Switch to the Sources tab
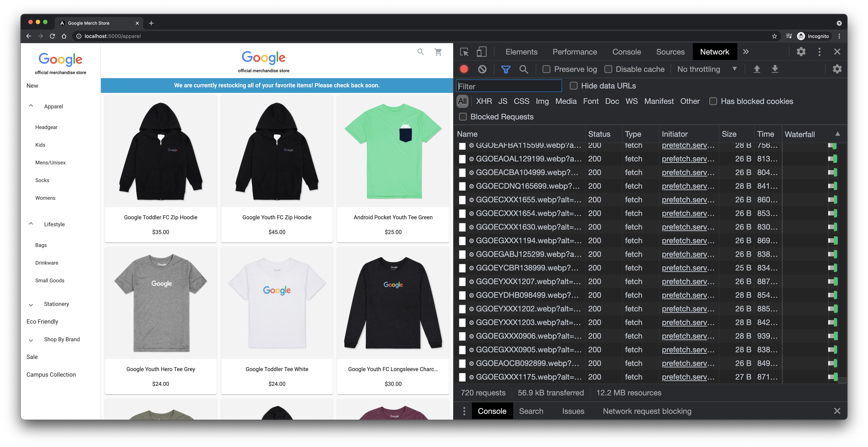Screen dimensions: 868x447 coord(670,52)
